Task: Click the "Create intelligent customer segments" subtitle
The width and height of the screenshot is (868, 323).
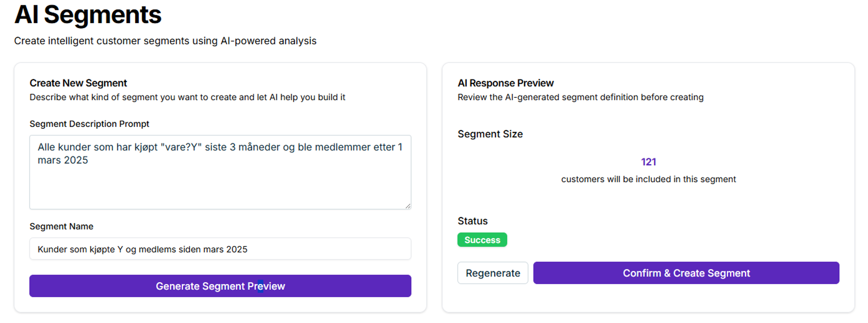Action: tap(165, 41)
